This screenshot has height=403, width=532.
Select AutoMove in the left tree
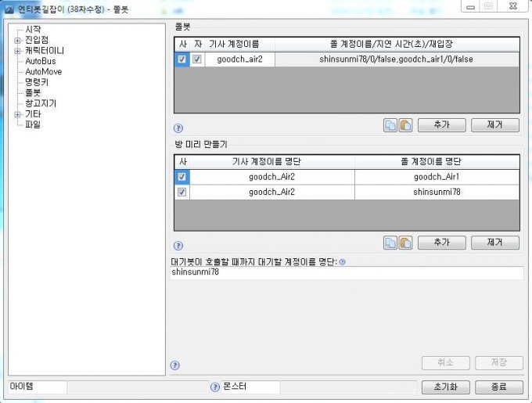[x=43, y=71]
